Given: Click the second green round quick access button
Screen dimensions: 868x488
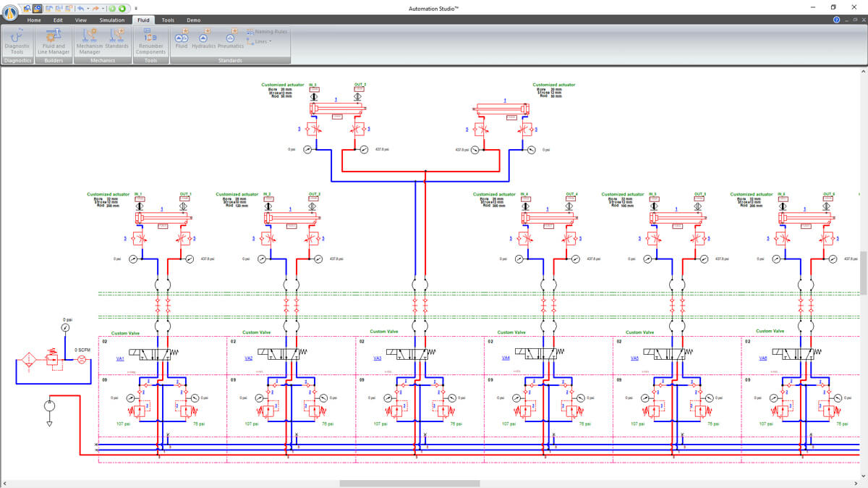Looking at the screenshot, I should coord(122,8).
